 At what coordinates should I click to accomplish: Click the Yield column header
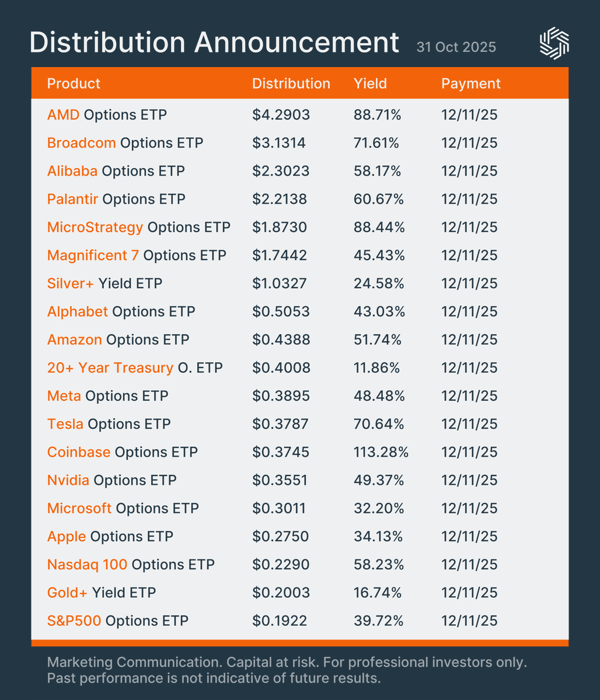(x=370, y=83)
